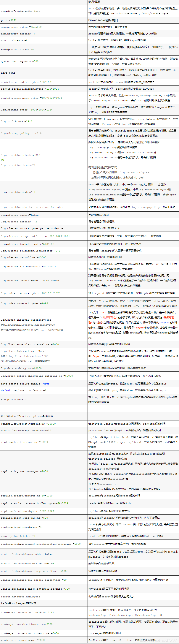Select log.cleaner.min.cleanable.ratio=0.5 cell

tap(44, 267)
